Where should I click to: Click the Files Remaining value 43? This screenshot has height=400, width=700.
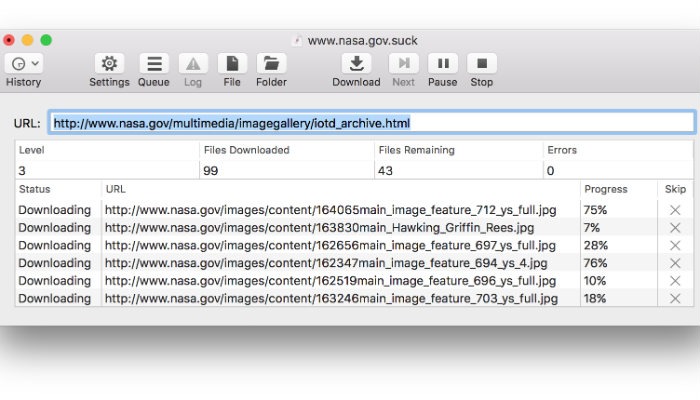tap(385, 171)
